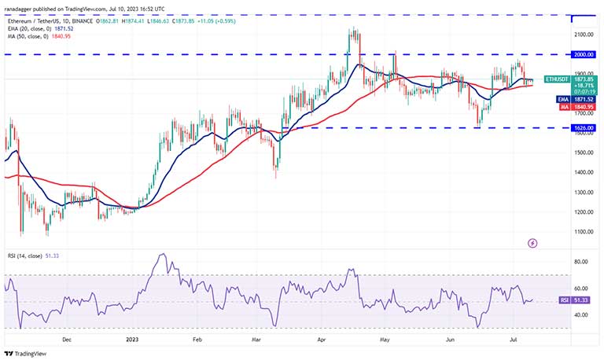604x364 pixels.
Task: Click Dec on the time axis
Action: coord(67,340)
